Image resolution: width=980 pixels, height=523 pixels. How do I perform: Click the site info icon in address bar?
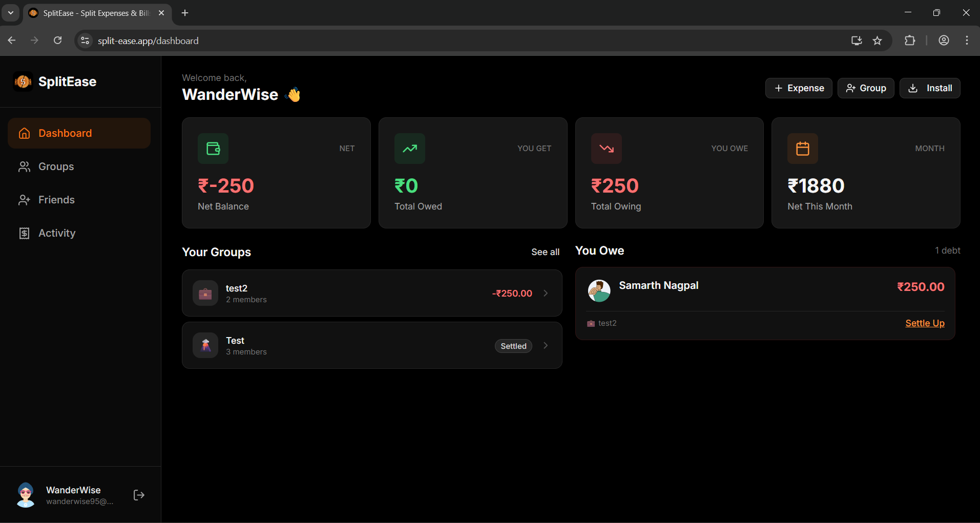click(x=85, y=40)
